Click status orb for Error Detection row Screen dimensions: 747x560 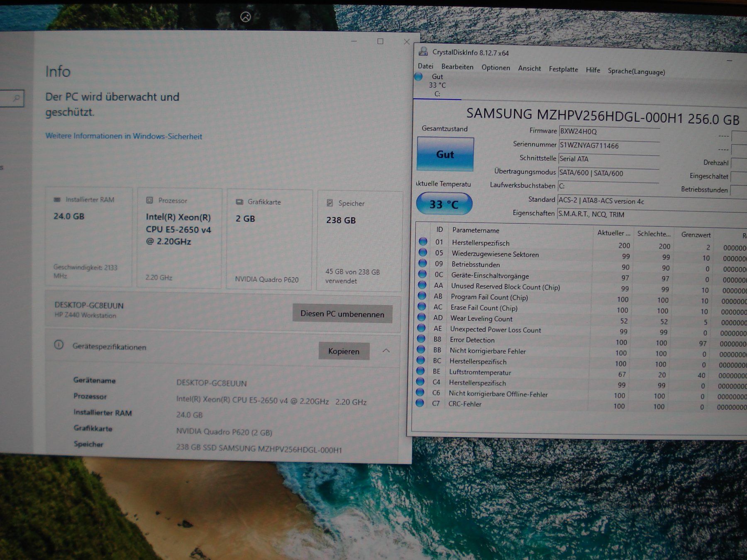point(421,338)
